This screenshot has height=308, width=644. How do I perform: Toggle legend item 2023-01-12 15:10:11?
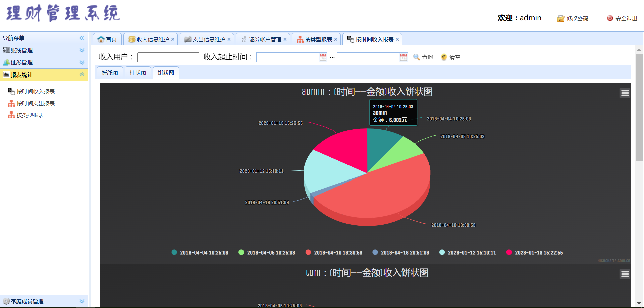click(x=468, y=252)
